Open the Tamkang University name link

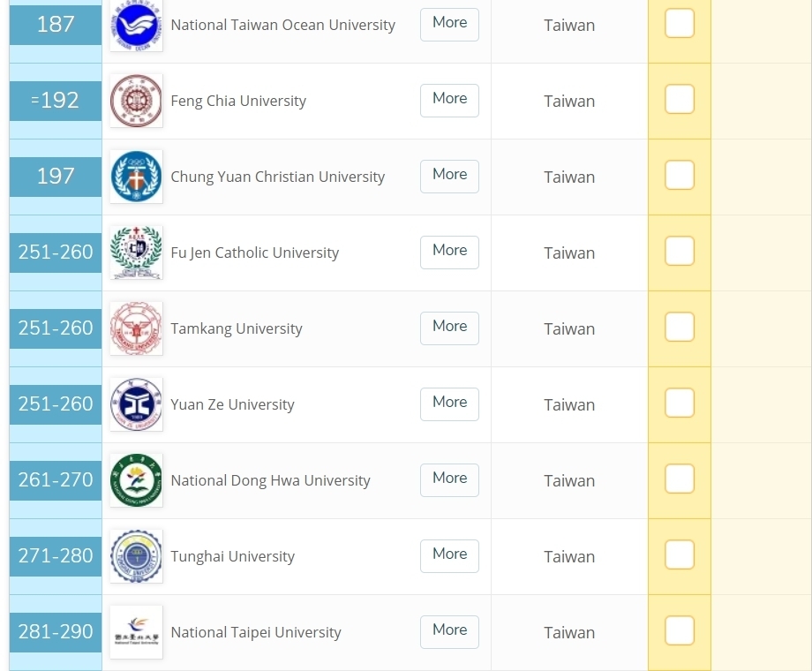tap(237, 328)
